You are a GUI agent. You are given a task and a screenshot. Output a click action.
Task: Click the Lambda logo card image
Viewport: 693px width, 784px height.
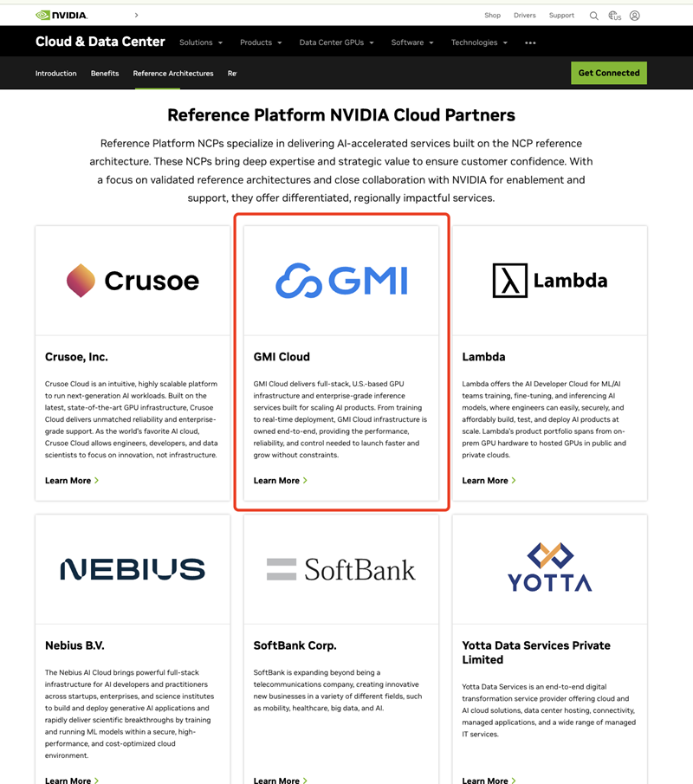pos(549,280)
